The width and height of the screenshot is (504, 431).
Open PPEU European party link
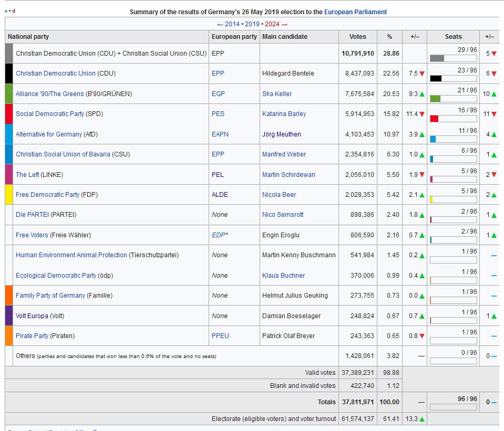coord(221,336)
